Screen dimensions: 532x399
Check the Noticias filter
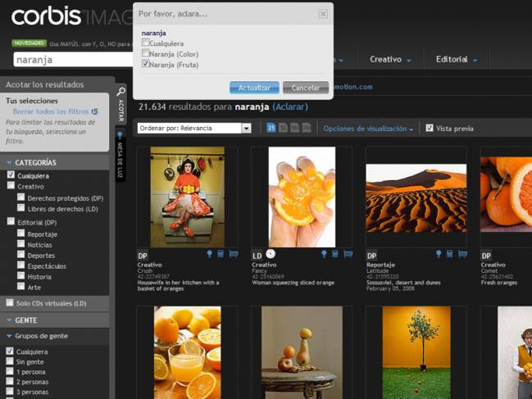(21, 243)
